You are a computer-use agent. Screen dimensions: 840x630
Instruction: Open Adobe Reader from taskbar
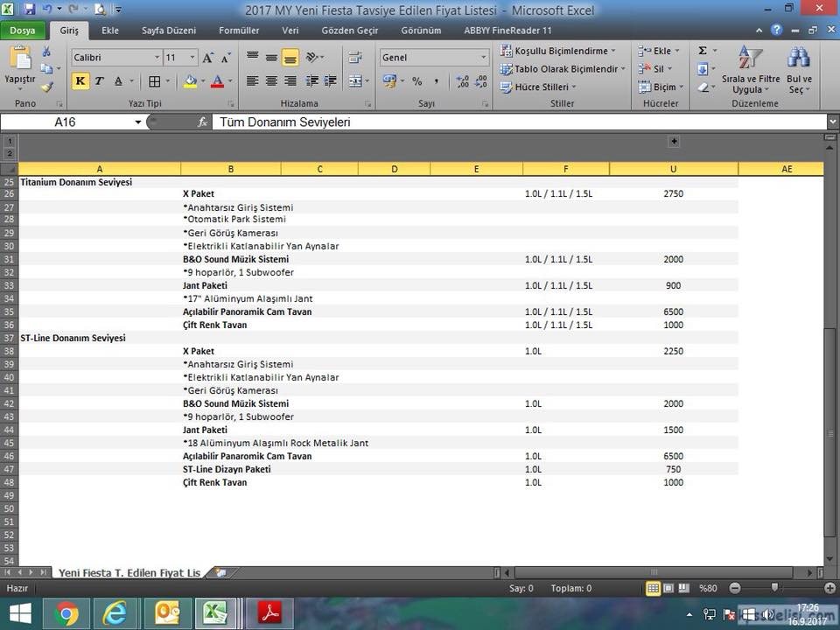270,614
